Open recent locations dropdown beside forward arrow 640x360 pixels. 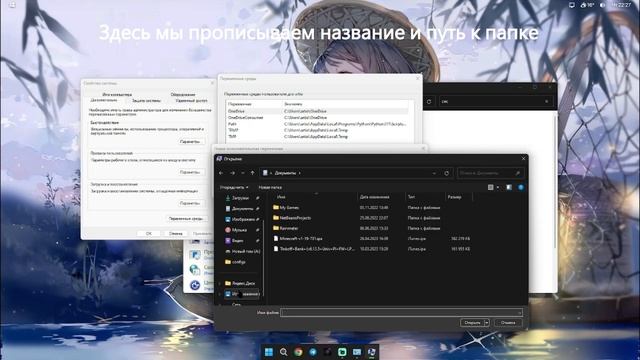(243, 173)
